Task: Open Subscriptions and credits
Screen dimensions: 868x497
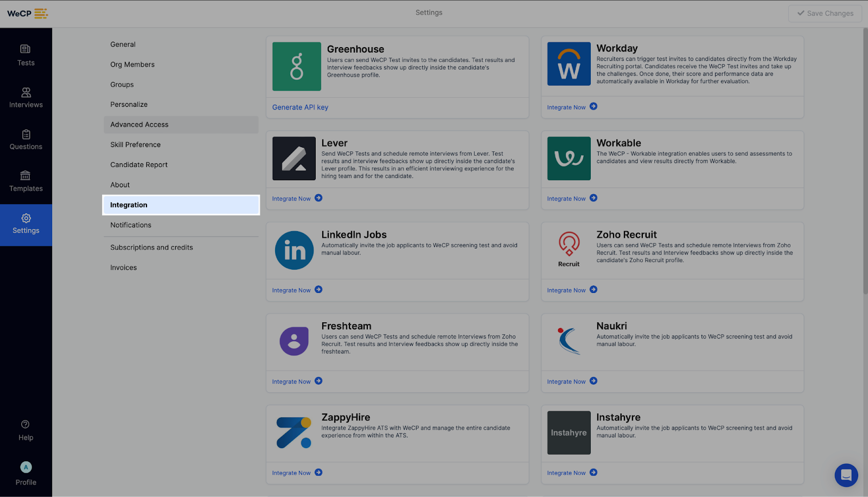Action: coord(181,247)
